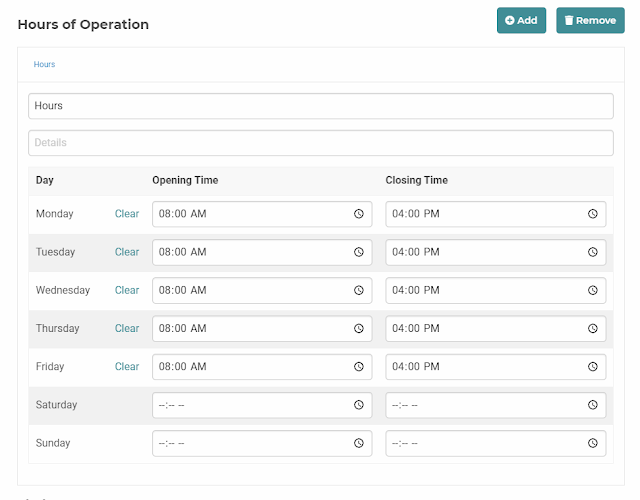Open Tuesday opening time clock picker
The height and width of the screenshot is (500, 640).
(x=359, y=252)
